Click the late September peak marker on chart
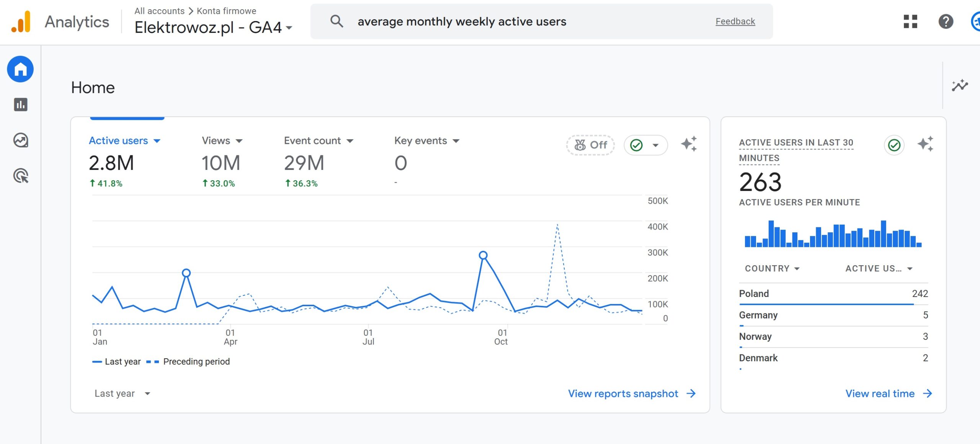This screenshot has height=444, width=980. tap(483, 255)
